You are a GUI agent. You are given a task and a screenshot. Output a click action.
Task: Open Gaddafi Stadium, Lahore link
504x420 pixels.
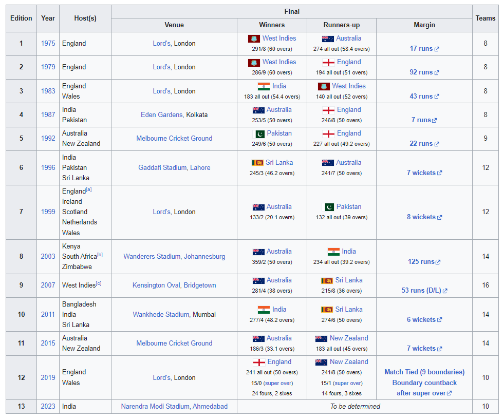coord(174,168)
